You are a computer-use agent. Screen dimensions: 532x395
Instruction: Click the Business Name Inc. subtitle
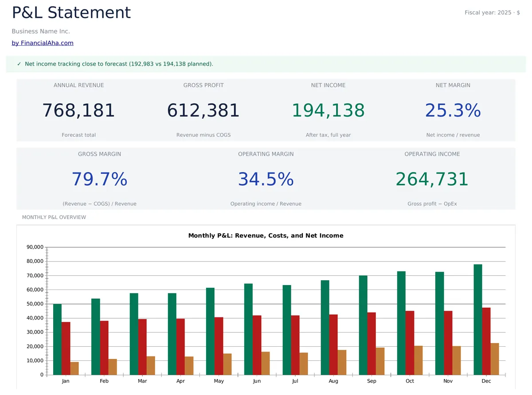click(x=40, y=31)
